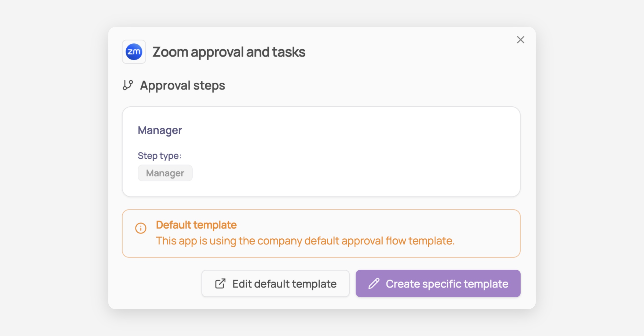Click the pencil icon on Create specific template
Screen dimensions: 644x336
(x=374, y=283)
